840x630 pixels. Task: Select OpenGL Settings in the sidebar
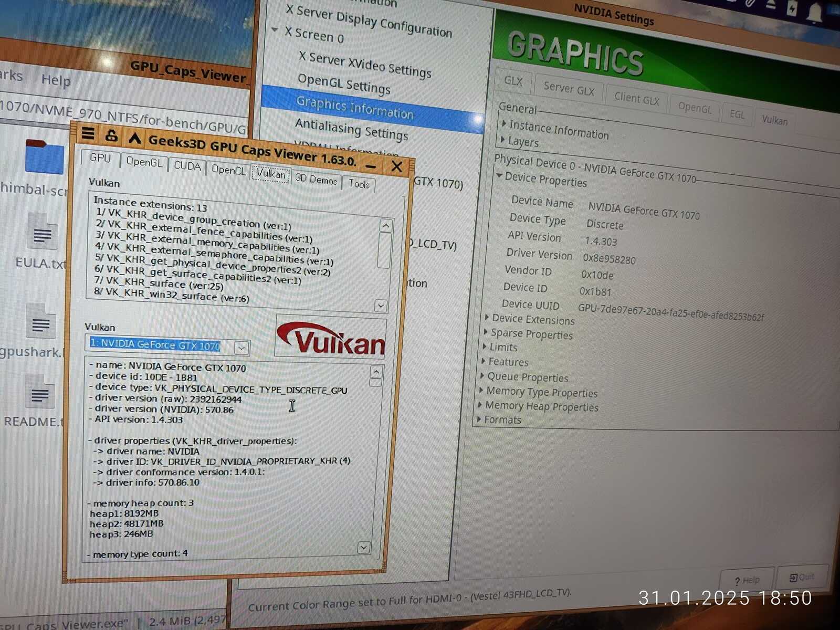344,84
